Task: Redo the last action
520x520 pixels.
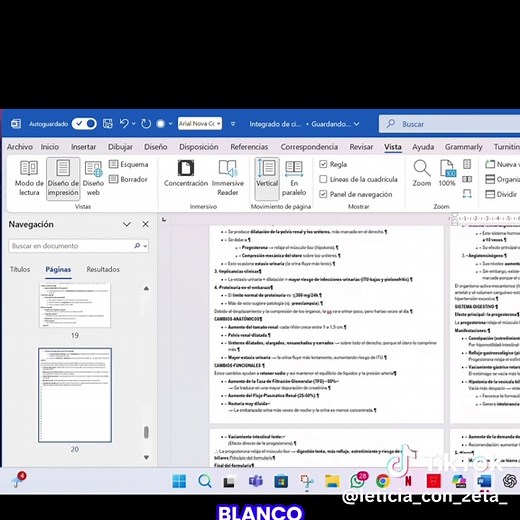Action: tap(146, 124)
